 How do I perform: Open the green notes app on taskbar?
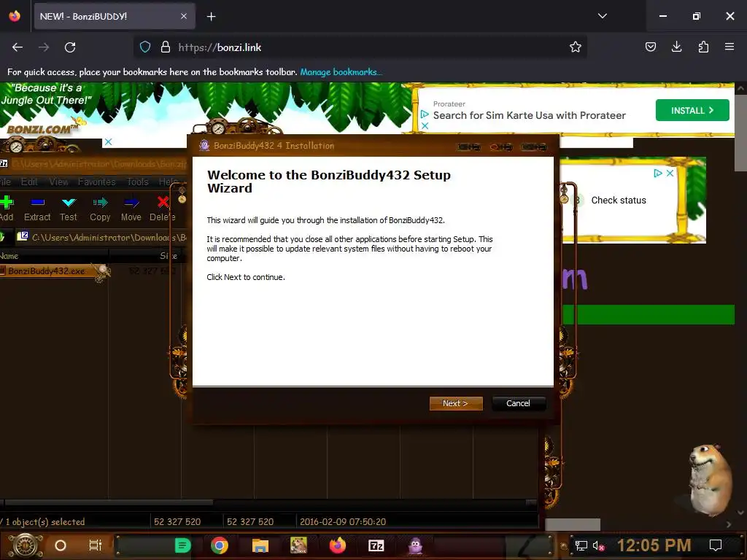(182, 545)
